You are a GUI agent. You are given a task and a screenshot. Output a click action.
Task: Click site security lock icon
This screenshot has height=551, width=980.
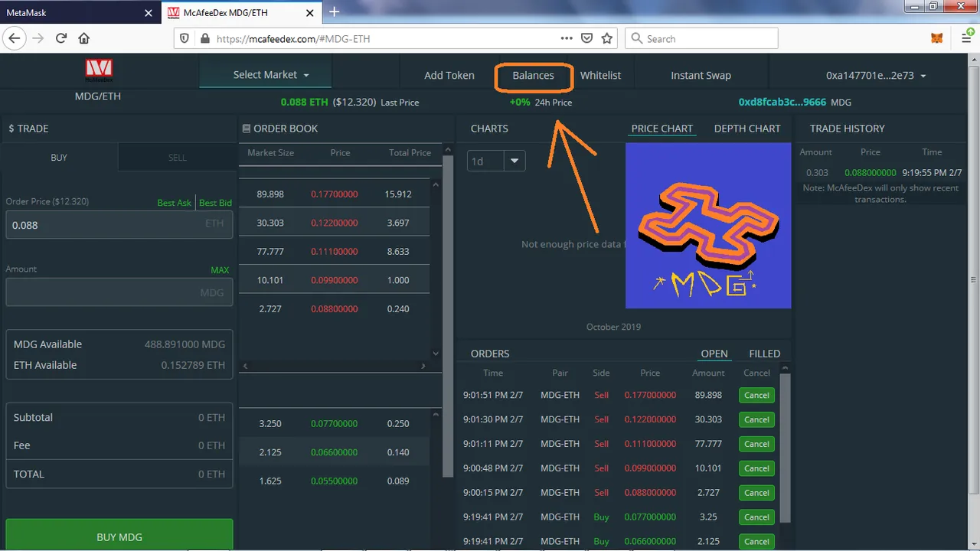[x=204, y=38]
